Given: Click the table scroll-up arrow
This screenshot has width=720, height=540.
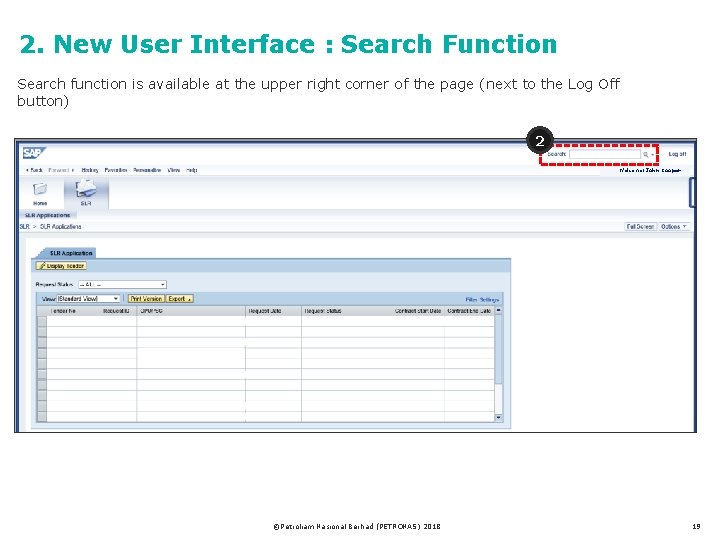Looking at the screenshot, I should pos(499,311).
